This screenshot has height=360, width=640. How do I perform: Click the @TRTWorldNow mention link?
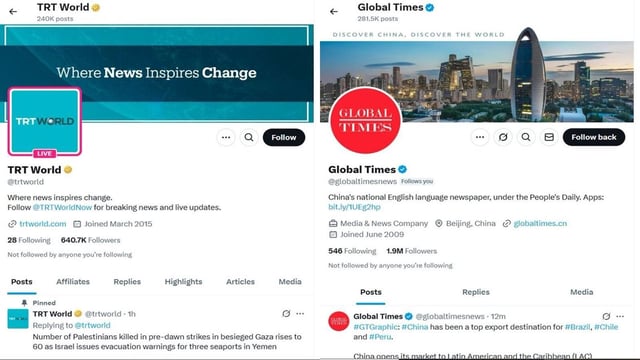tap(62, 207)
